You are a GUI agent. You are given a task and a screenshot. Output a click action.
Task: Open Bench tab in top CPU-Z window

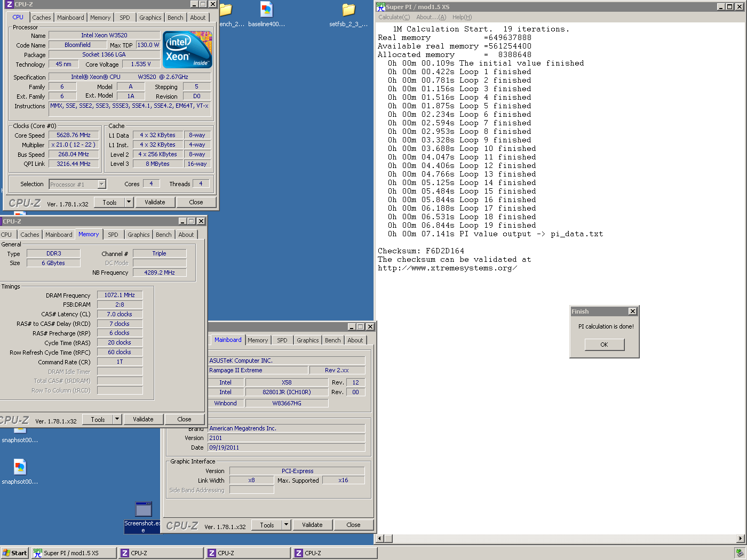176,18
